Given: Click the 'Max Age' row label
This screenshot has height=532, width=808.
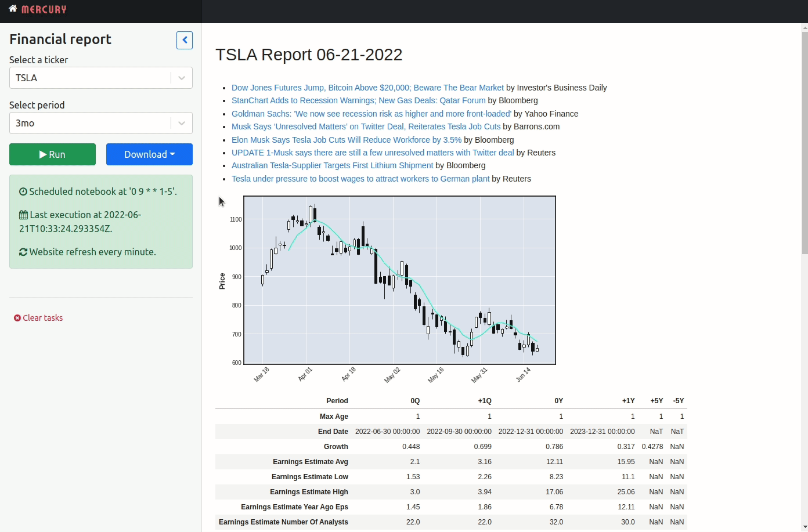Looking at the screenshot, I should (x=334, y=417).
